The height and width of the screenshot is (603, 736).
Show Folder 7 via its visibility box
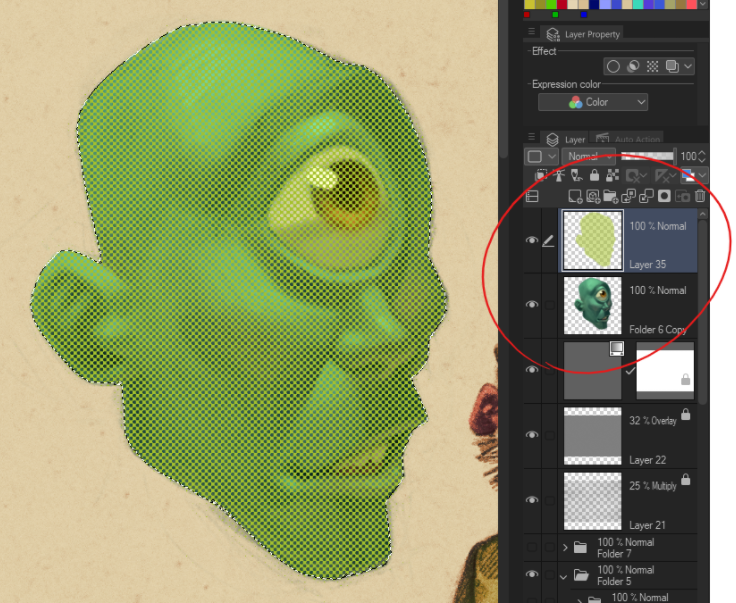tap(531, 547)
